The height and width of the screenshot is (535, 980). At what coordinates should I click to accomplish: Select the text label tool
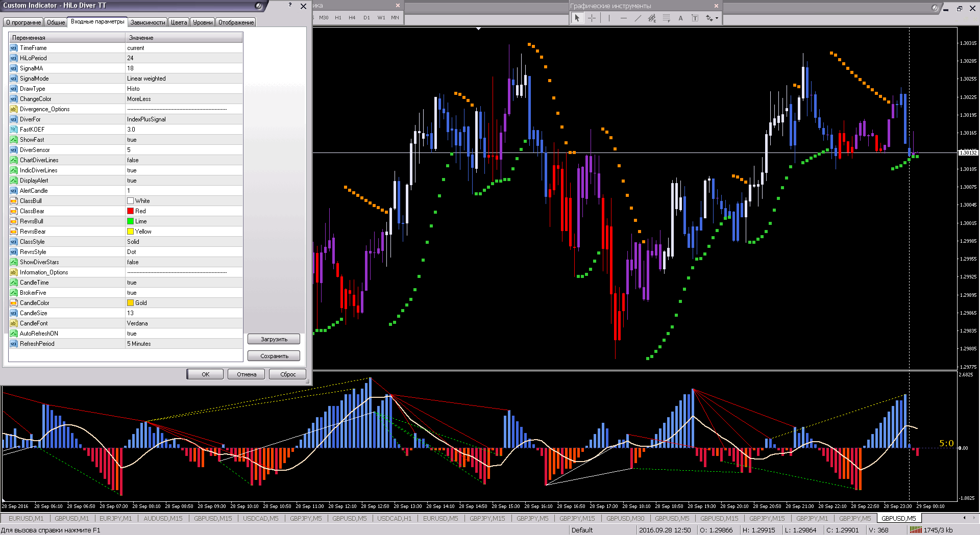680,18
